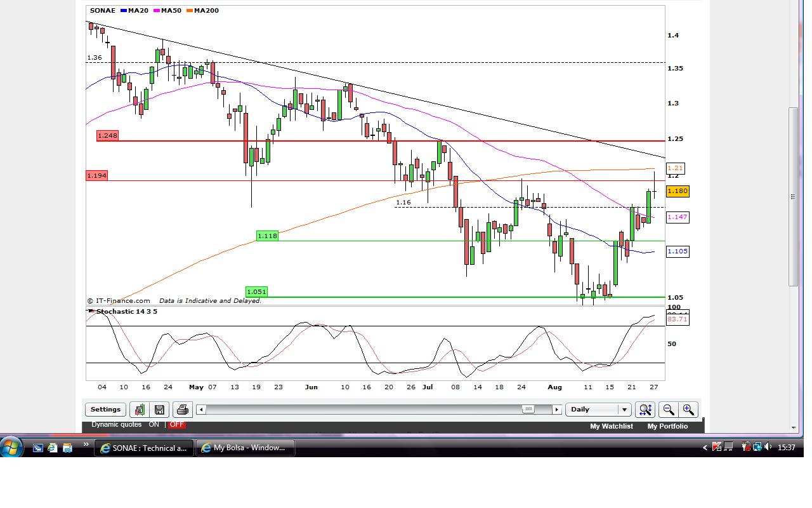Click the MA50 value 1.147 tag
Viewport: 812px width, 508px height.
[x=678, y=217]
